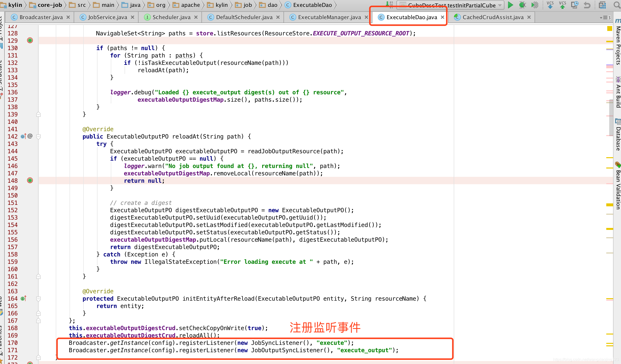Show VCS history clock icon
The image size is (621, 364).
[575, 5]
